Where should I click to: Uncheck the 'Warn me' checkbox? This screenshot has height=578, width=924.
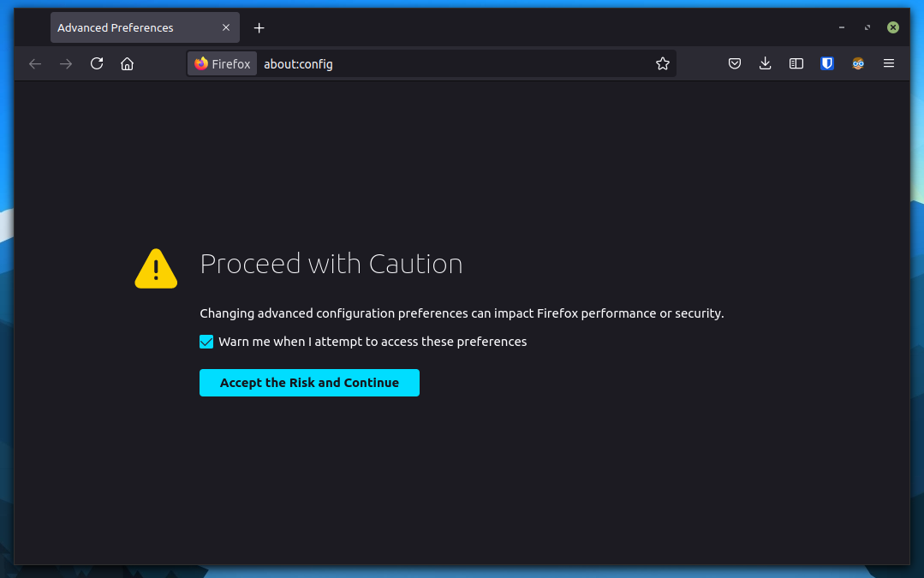coord(206,342)
